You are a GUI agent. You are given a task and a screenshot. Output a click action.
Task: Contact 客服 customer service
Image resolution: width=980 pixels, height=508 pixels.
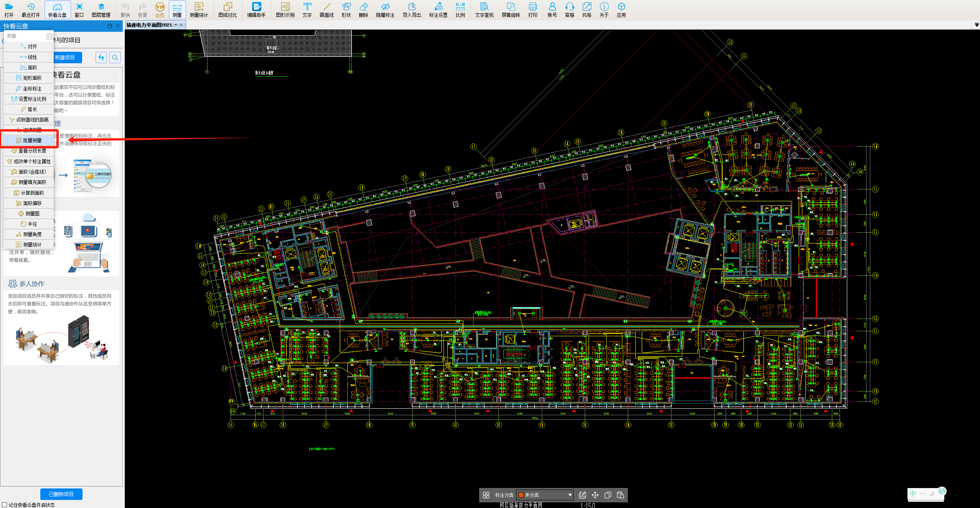coord(569,10)
